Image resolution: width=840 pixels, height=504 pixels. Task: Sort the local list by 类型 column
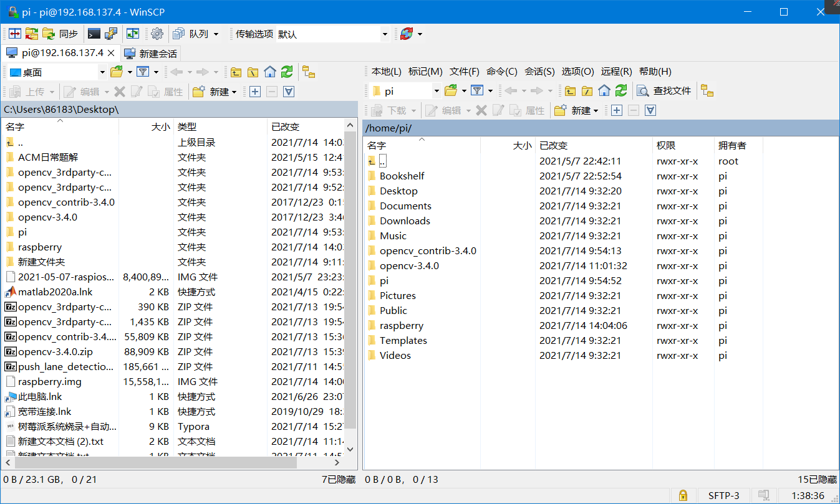pos(220,126)
